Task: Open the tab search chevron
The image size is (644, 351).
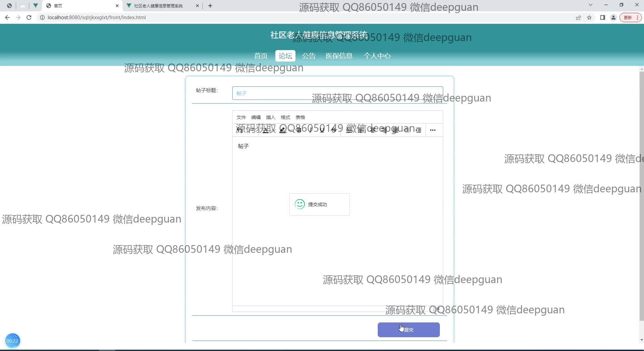Action: click(591, 5)
